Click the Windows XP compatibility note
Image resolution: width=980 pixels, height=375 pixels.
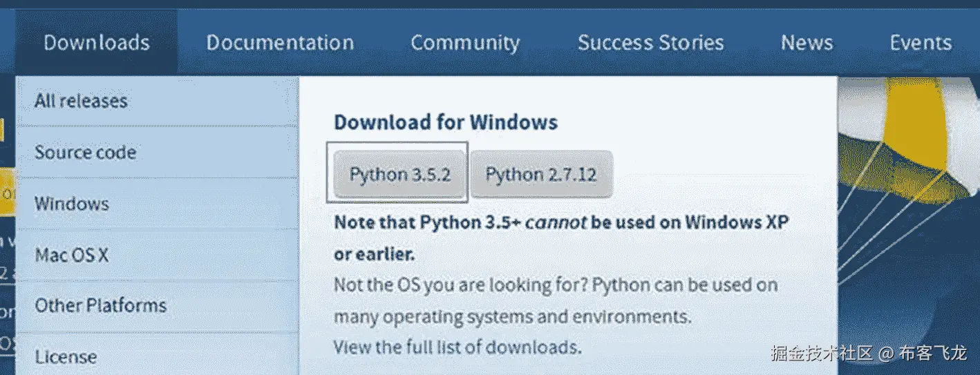pyautogui.click(x=560, y=238)
